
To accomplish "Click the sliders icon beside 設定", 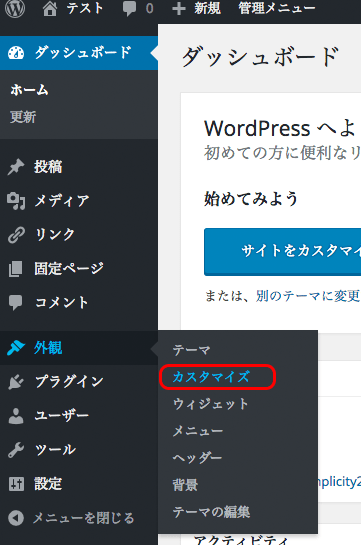I will pyautogui.click(x=16, y=484).
